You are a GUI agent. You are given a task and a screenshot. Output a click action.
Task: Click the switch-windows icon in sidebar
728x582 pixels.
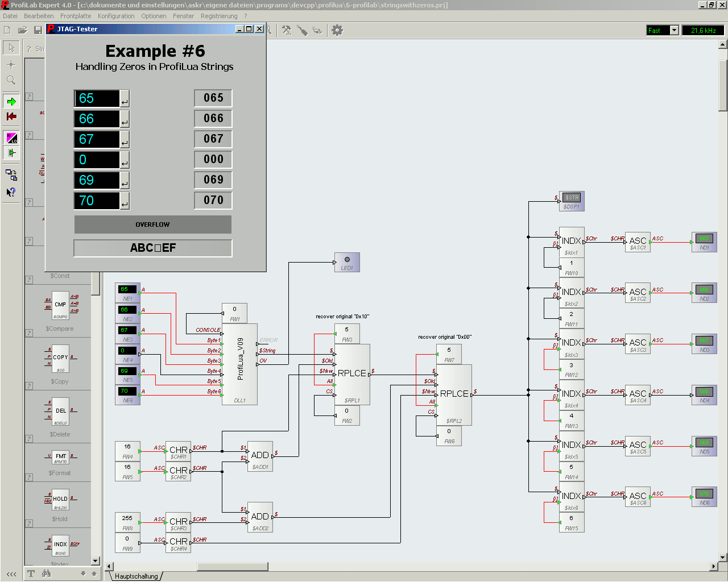11,175
